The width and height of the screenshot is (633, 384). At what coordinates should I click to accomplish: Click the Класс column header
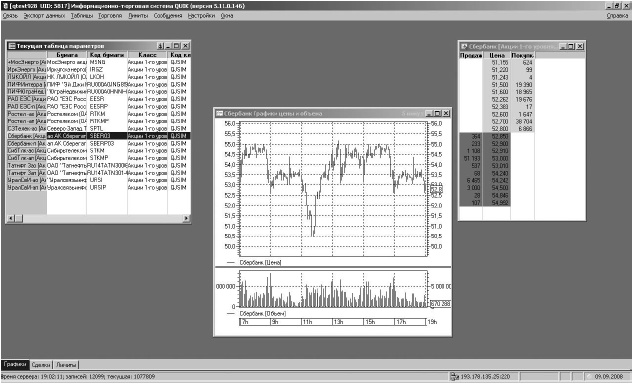click(147, 55)
